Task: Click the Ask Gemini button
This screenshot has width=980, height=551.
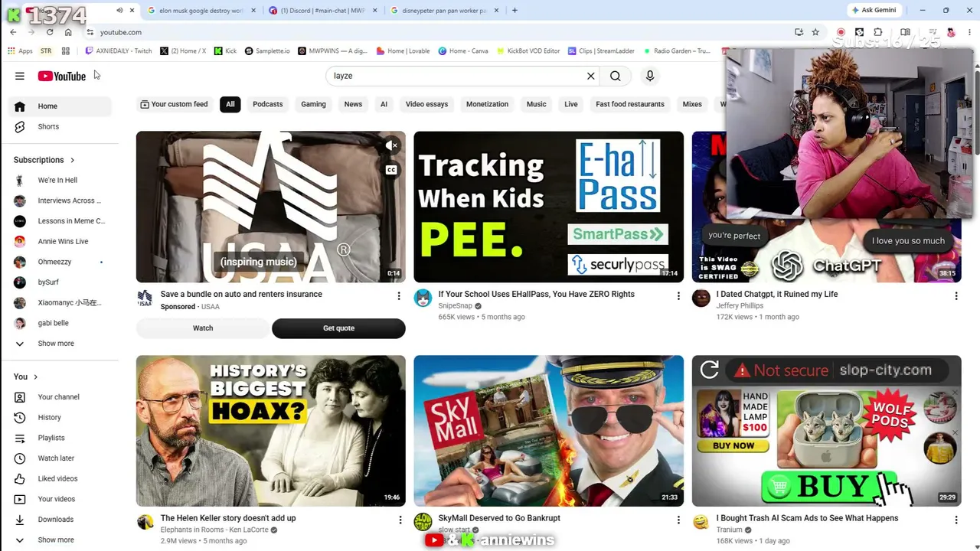Action: coord(874,10)
